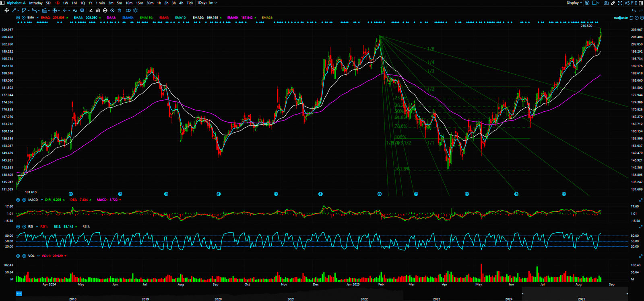Image resolution: width=644 pixels, height=301 pixels.
Task: Remove the RSI indicator panel
Action: [24, 227]
